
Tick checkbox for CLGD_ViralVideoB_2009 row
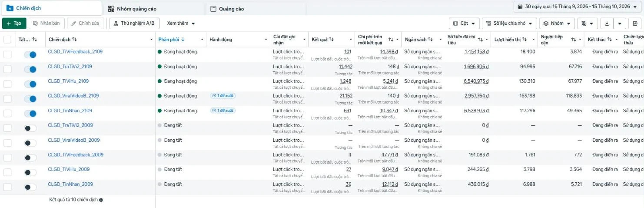(7, 143)
